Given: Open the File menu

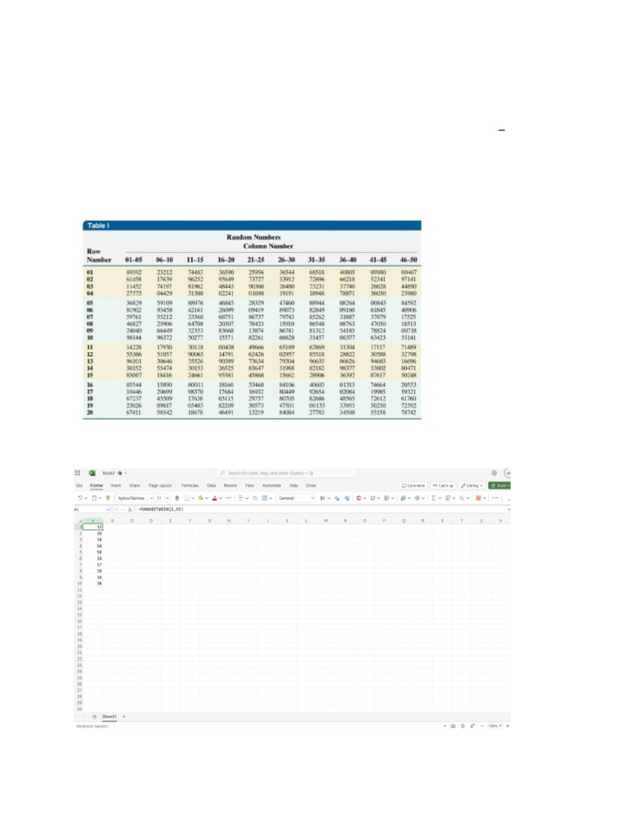Looking at the screenshot, I should coord(80,486).
